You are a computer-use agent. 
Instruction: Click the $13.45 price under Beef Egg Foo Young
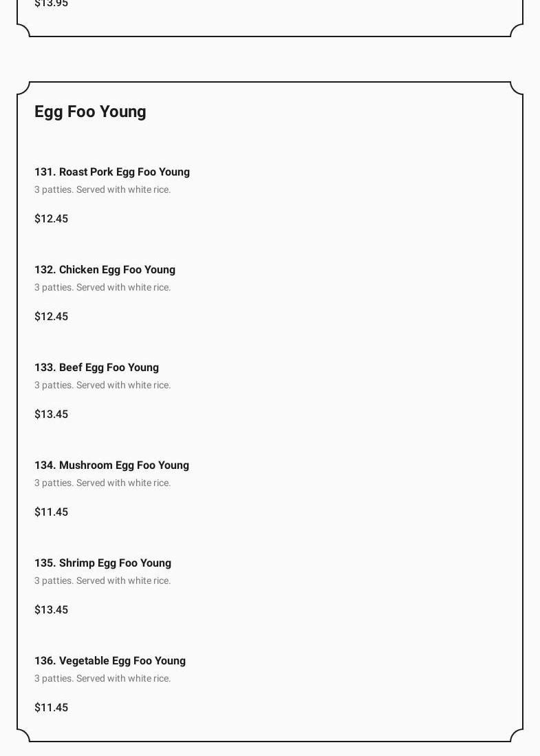(52, 414)
